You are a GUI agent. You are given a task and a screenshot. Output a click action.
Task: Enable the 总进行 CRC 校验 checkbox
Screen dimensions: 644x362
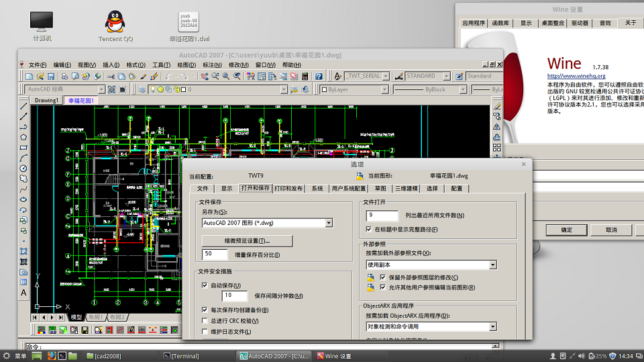click(205, 320)
